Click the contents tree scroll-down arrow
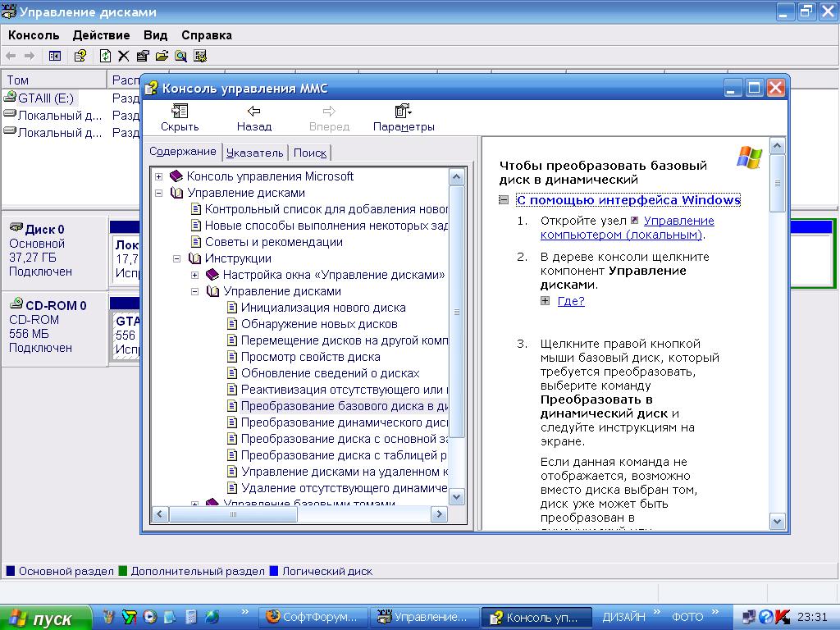This screenshot has width=840, height=630. [456, 497]
